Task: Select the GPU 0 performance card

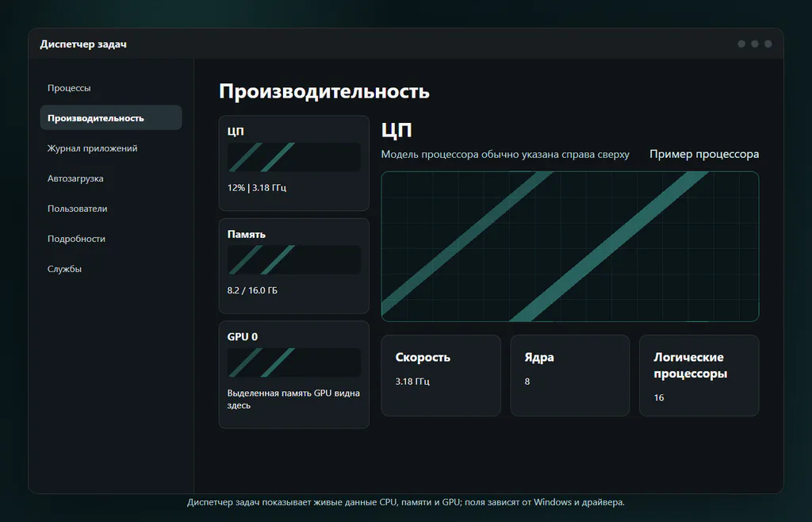Action: pyautogui.click(x=294, y=374)
